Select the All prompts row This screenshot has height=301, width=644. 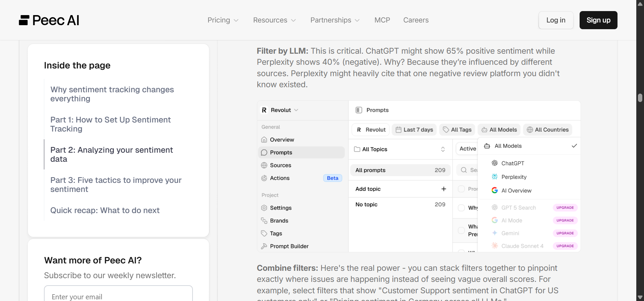pyautogui.click(x=400, y=170)
